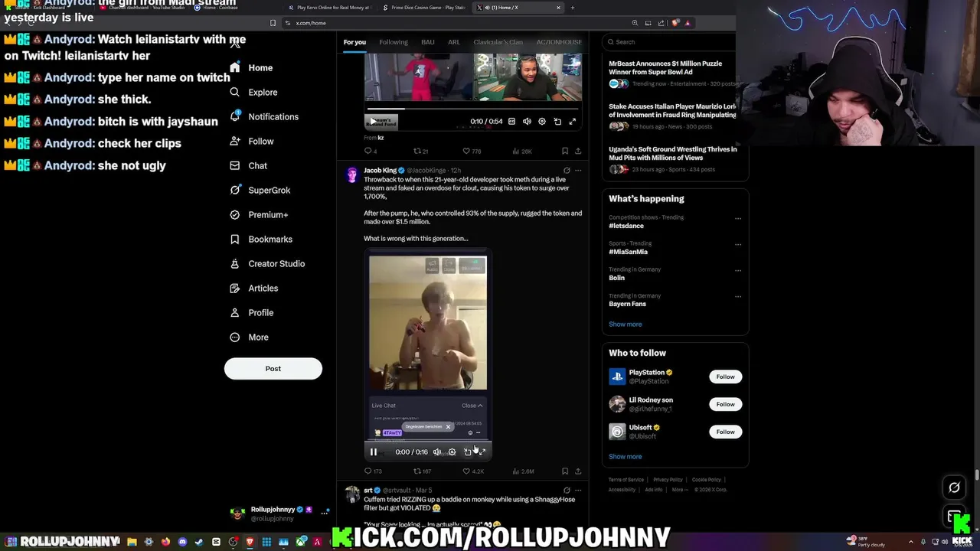Switch to the For you tab
This screenshot has height=551, width=980.
pos(354,42)
